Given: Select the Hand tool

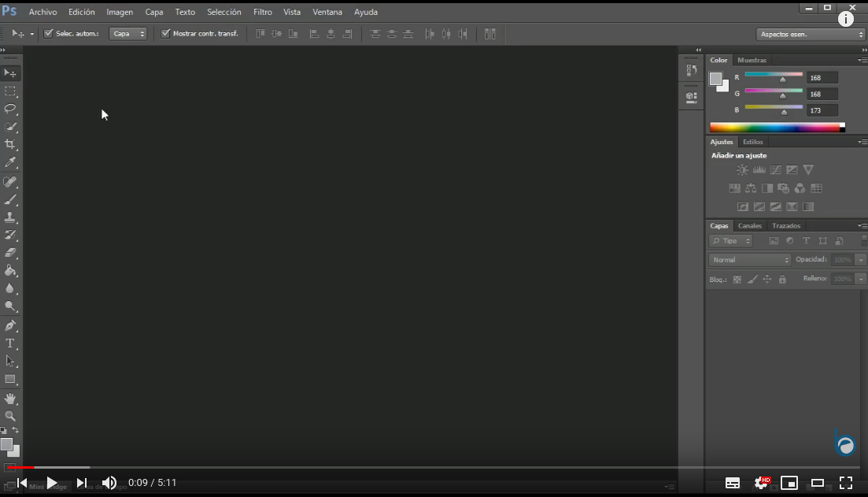Looking at the screenshot, I should [10, 399].
